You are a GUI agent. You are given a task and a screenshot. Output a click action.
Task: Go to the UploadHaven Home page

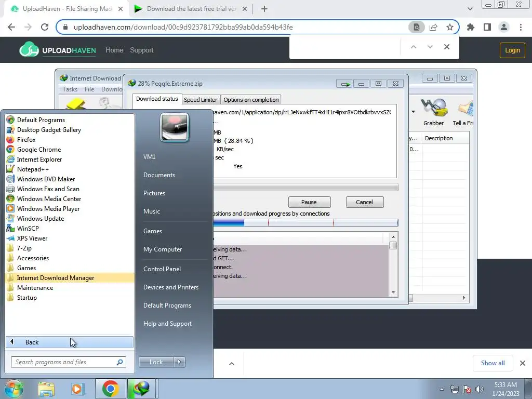tap(114, 50)
